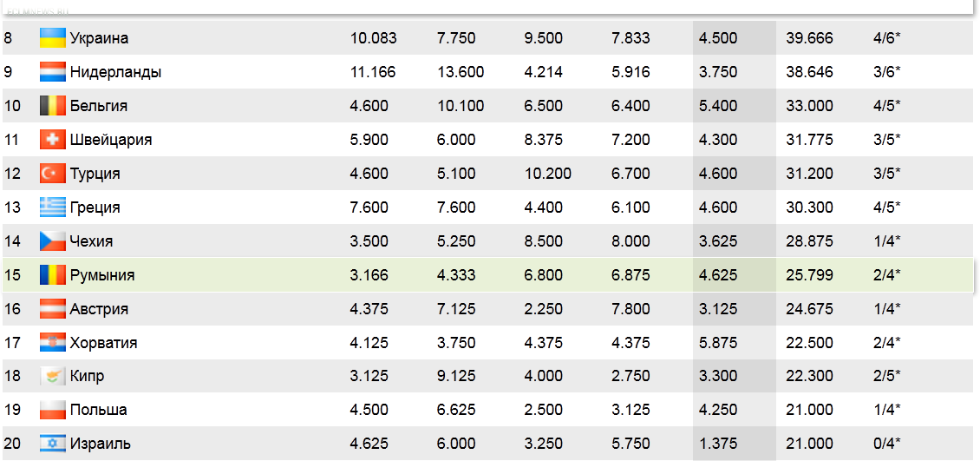Screen dimensions: 980x461
Task: Click the Romania flag icon
Action: (53, 275)
